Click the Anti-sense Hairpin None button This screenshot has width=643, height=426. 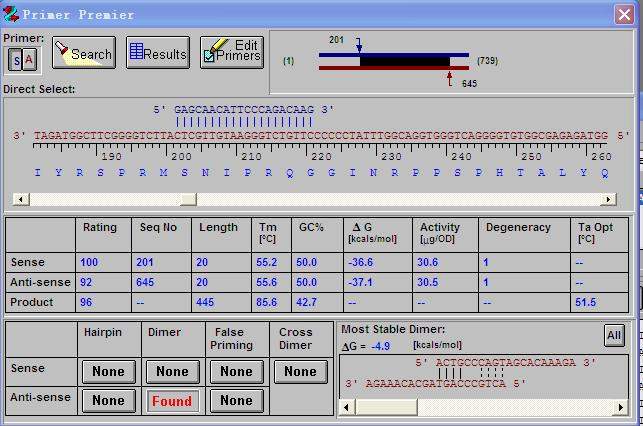coord(109,401)
